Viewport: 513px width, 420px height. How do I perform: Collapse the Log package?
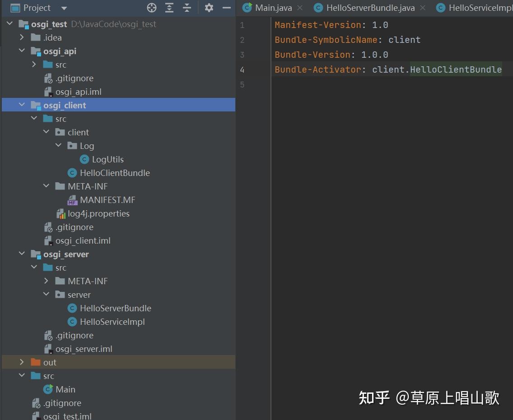tap(58, 145)
